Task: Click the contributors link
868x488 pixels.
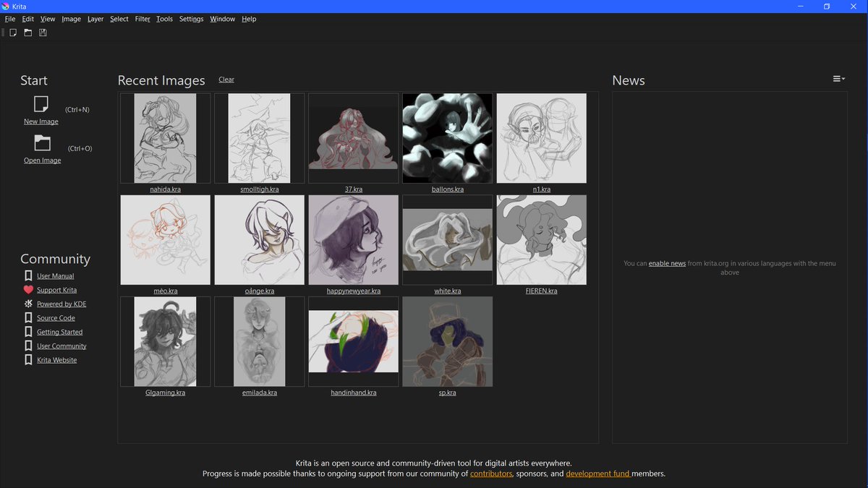Action: [491, 474]
